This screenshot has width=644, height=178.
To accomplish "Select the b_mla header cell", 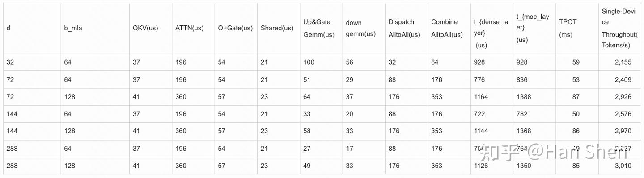I will (73, 28).
